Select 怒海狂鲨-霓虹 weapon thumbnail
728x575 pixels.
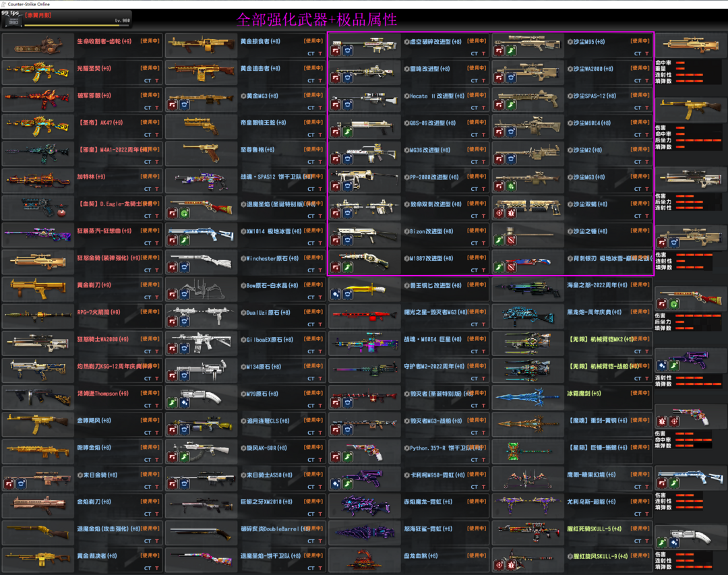365,533
